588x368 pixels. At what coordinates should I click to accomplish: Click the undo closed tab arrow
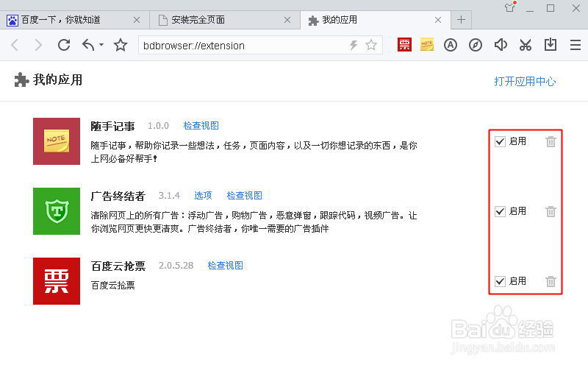[x=88, y=45]
